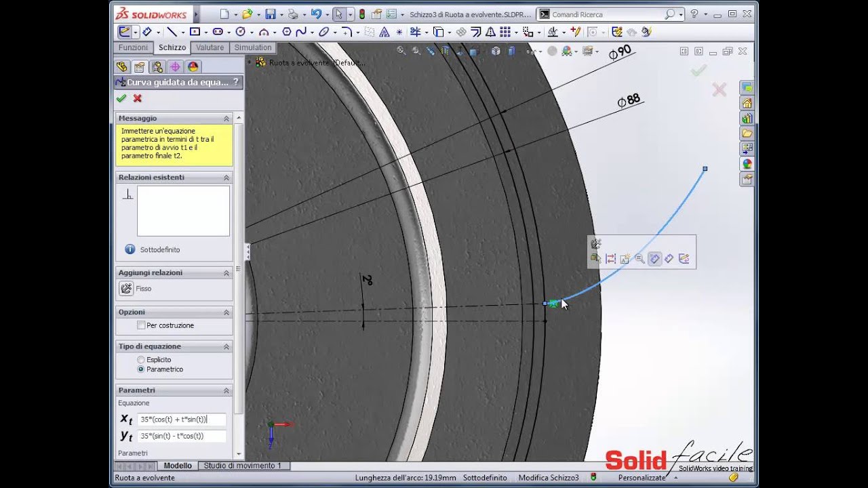Choose the Sketch Fillet tool
This screenshot has width=868, height=488.
[x=347, y=32]
